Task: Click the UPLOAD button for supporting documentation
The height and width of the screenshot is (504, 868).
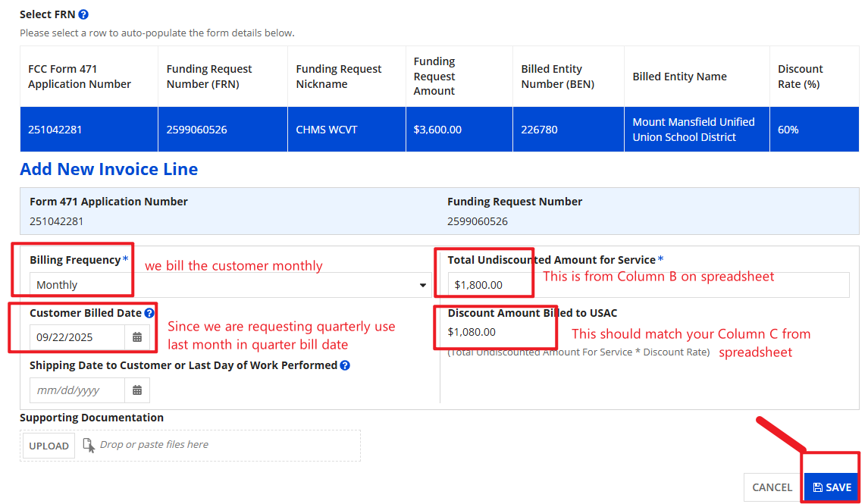Action: click(x=49, y=446)
